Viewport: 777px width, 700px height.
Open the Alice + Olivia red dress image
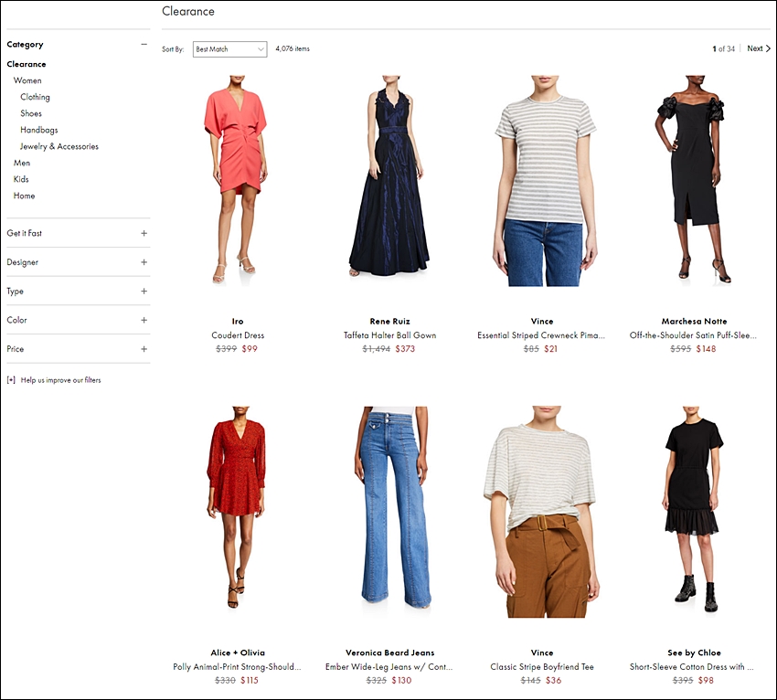pyautogui.click(x=237, y=507)
